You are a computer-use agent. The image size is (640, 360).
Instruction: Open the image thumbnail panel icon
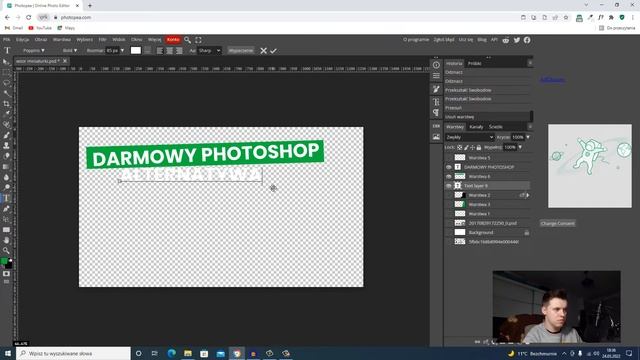[x=436, y=137]
